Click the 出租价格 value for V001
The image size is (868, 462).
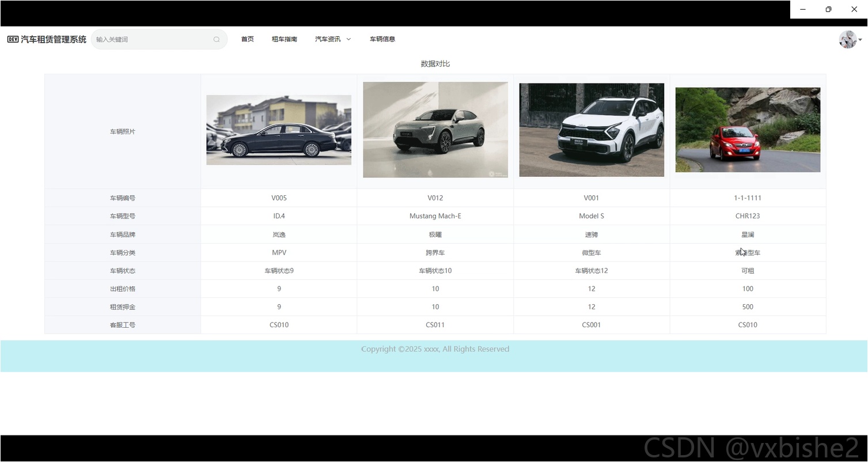592,289
